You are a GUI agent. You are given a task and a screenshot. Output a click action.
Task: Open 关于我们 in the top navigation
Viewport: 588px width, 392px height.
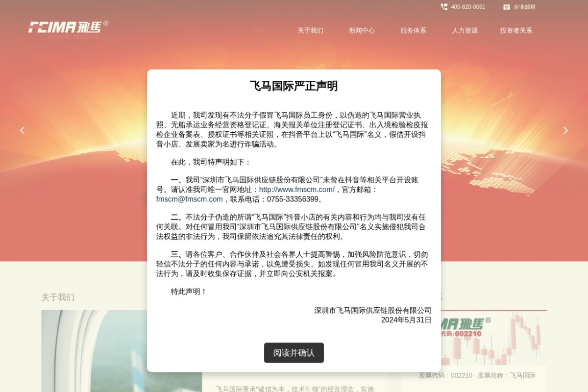pos(311,30)
